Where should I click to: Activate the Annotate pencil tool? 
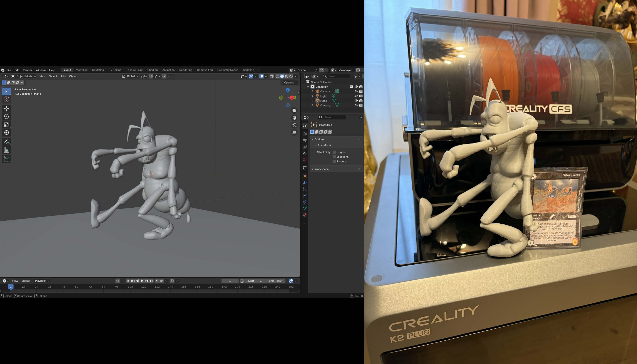[7, 142]
